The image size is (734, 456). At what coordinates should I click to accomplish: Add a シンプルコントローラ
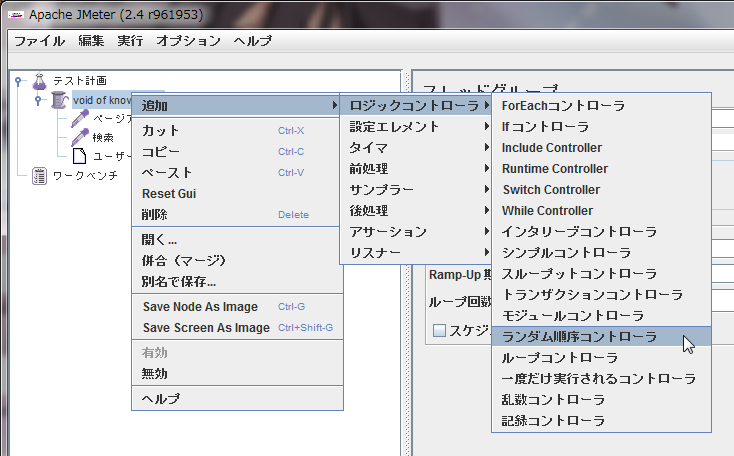[601, 253]
